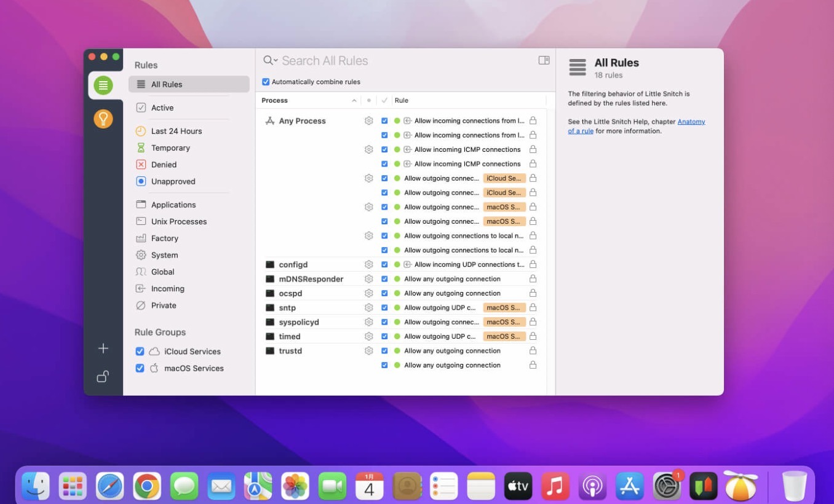
Task: Click lock icon on trustd rule
Action: [533, 351]
